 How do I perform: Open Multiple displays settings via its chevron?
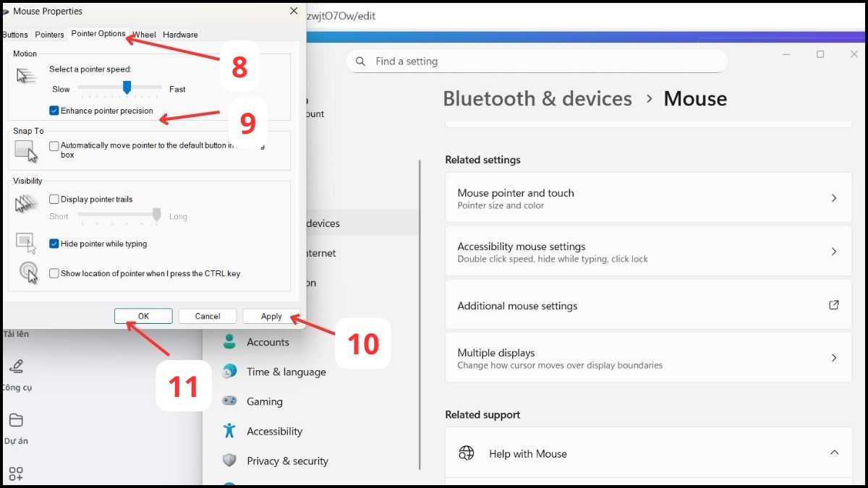pos(835,357)
